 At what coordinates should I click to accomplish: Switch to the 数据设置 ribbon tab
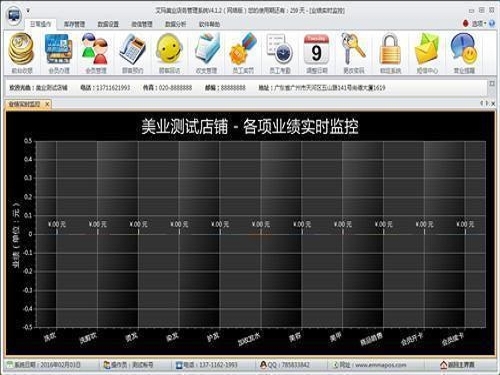point(108,24)
